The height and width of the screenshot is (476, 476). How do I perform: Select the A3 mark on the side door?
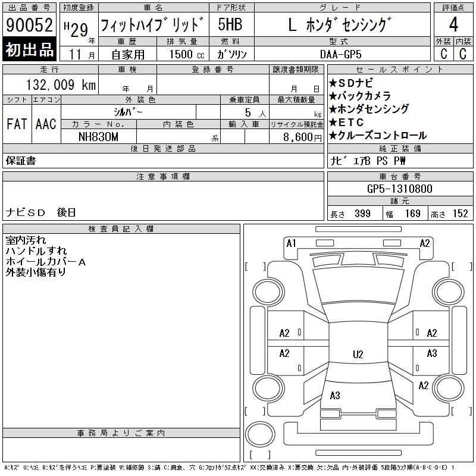pyautogui.click(x=432, y=353)
